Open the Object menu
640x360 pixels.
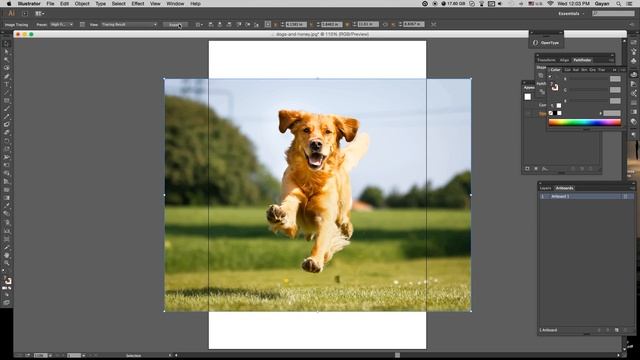pyautogui.click(x=82, y=4)
